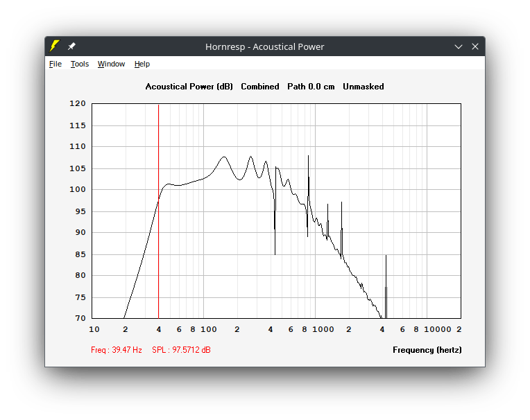Click the 70 value on the dB axis
Viewport: 530px width, 420px height.
click(x=80, y=318)
